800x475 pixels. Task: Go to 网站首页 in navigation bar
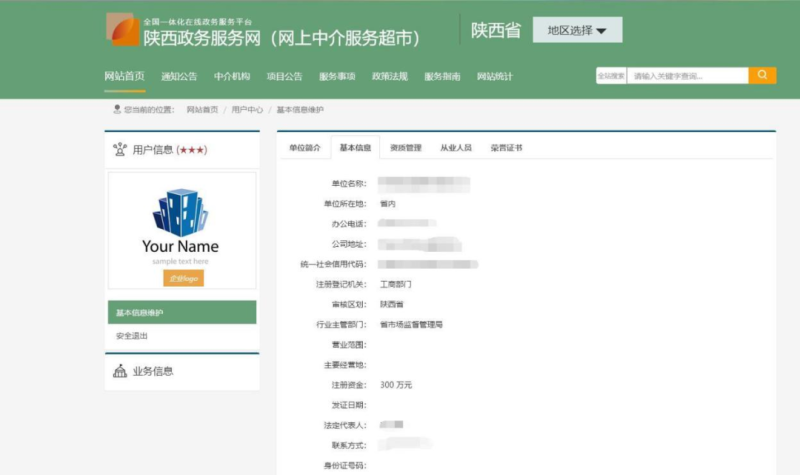coord(124,76)
